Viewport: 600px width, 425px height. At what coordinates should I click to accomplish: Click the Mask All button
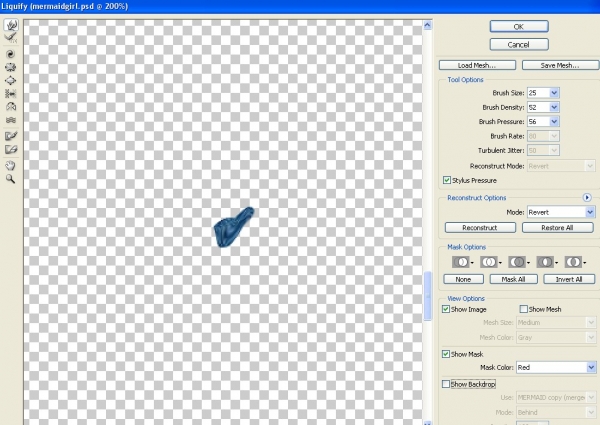514,279
